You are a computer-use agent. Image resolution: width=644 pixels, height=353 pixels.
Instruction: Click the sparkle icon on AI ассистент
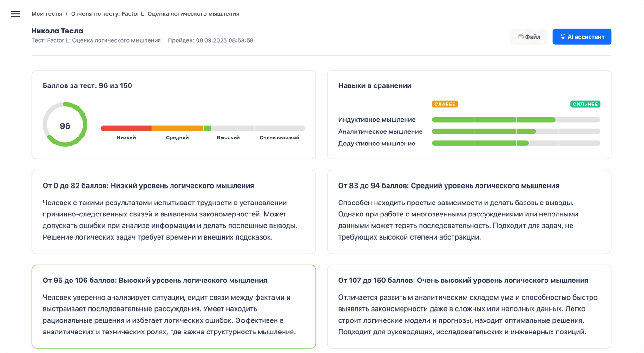pyautogui.click(x=562, y=37)
